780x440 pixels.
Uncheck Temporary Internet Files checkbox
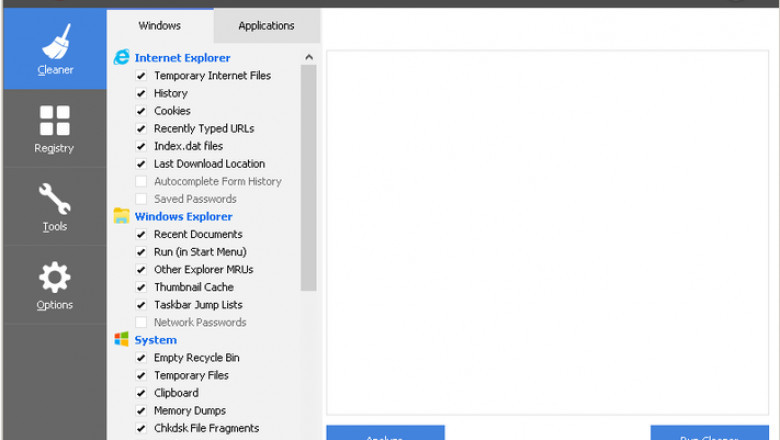coord(141,76)
